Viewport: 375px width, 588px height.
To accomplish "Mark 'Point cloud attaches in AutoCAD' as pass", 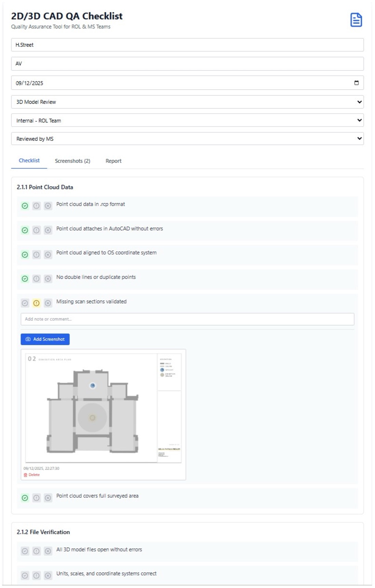I will point(25,230).
